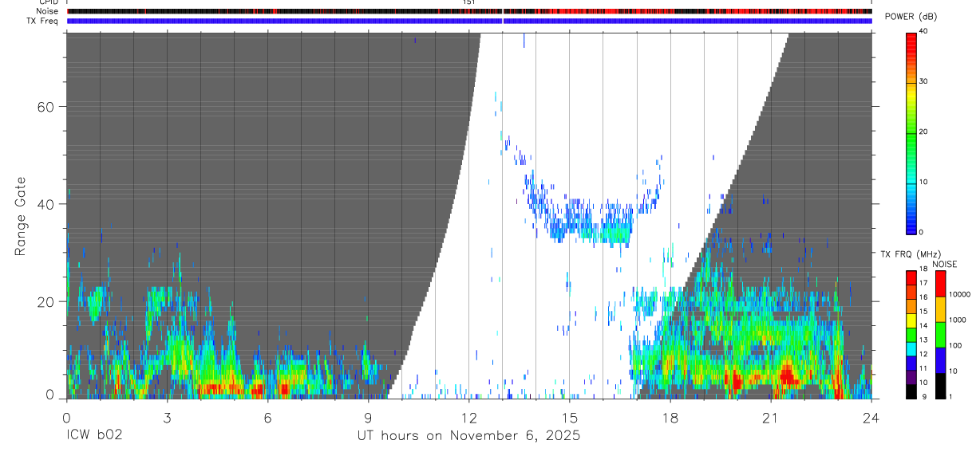Click the 151 CPID value at top
Viewport: 980px width, 452px height.
click(x=468, y=2)
